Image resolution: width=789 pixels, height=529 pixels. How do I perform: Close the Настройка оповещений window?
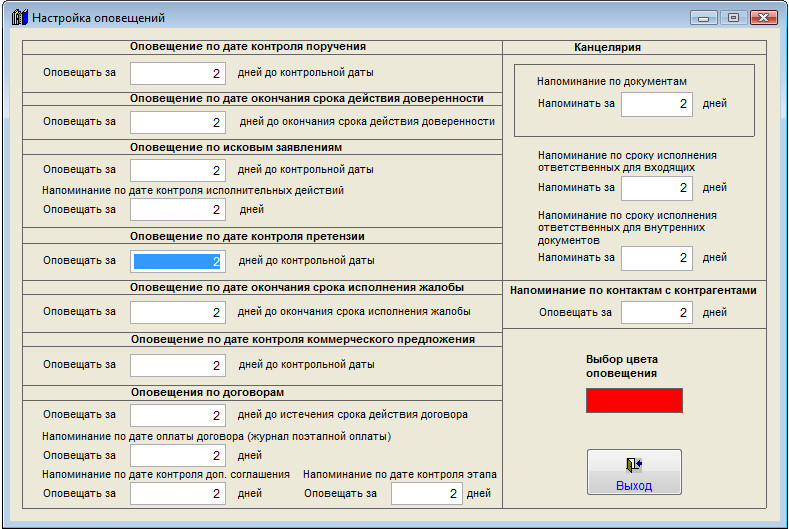coord(763,18)
